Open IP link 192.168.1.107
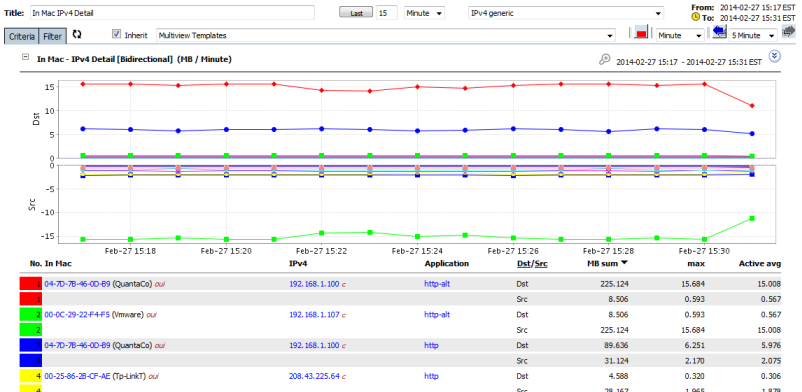This screenshot has height=392, width=802. point(314,314)
